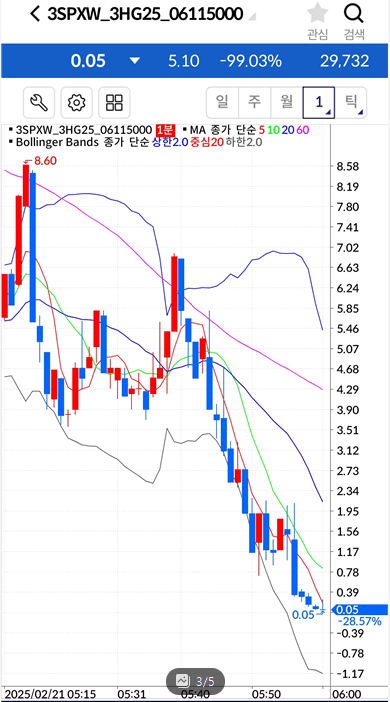Screen dimensions: 390x702
Task: Open the 1-minute interval dropdown
Action: (x=319, y=103)
